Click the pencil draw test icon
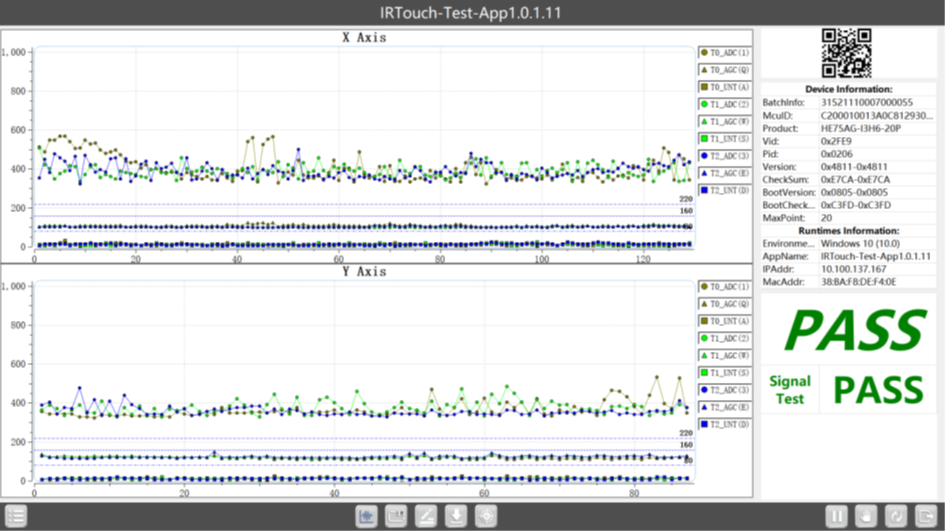This screenshot has height=531, width=945. [x=426, y=516]
